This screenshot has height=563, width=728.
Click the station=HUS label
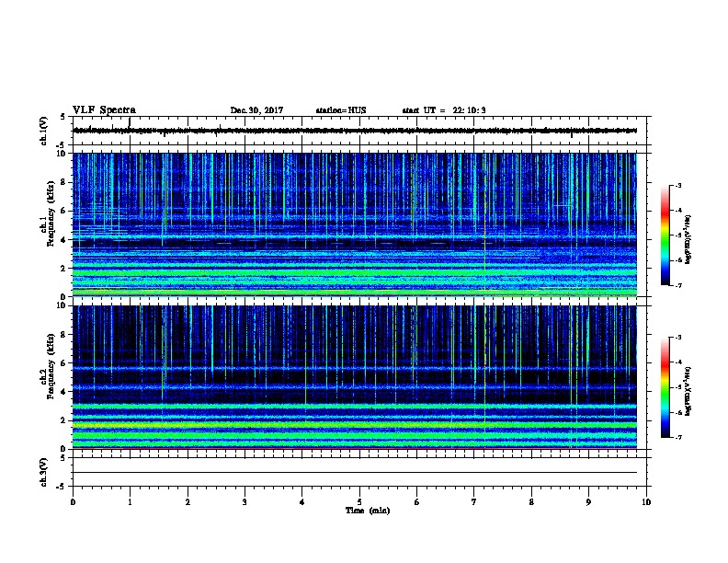[x=341, y=110]
